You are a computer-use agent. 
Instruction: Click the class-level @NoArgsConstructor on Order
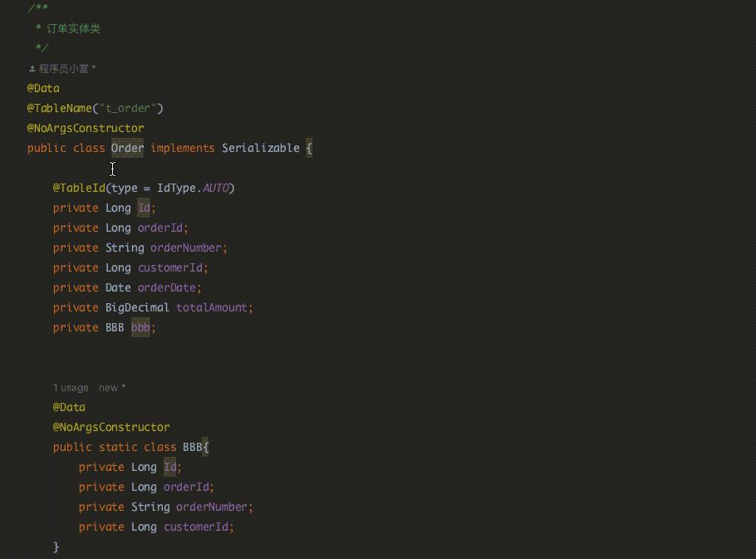(86, 128)
